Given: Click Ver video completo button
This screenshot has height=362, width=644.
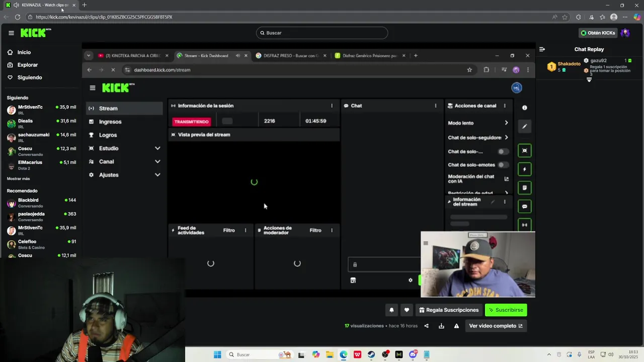Looking at the screenshot, I should 496,326.
